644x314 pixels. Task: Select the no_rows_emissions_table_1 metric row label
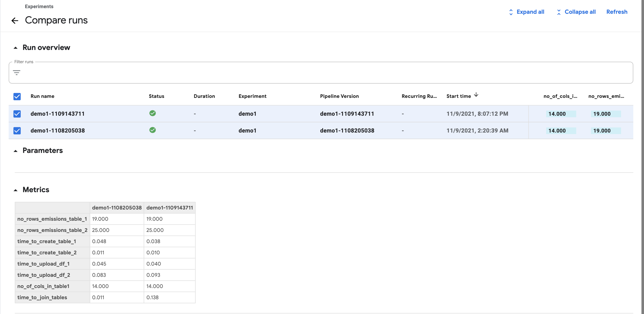pos(52,219)
